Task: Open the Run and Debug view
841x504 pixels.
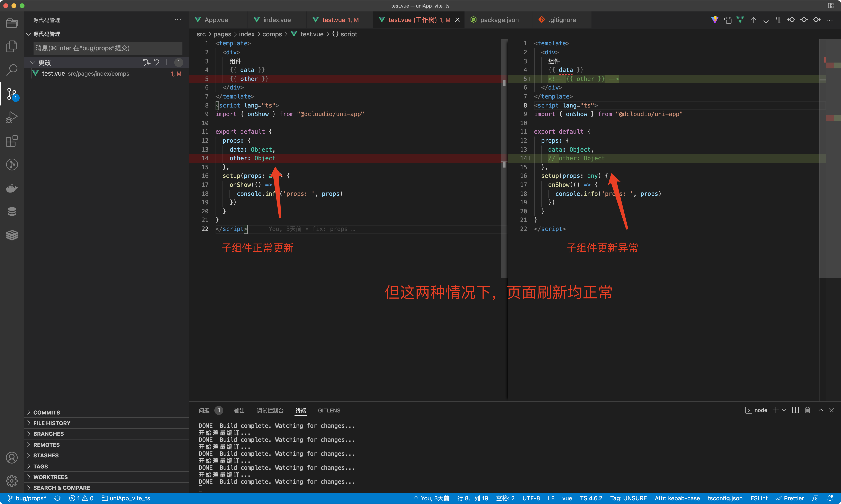Action: tap(12, 117)
